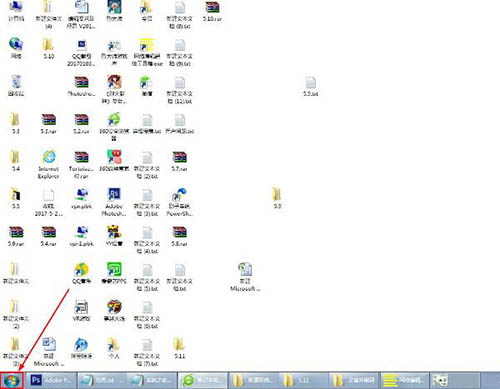Switch to the 360 browser taskbar button
Screen dimensions: 500x389
(203, 380)
